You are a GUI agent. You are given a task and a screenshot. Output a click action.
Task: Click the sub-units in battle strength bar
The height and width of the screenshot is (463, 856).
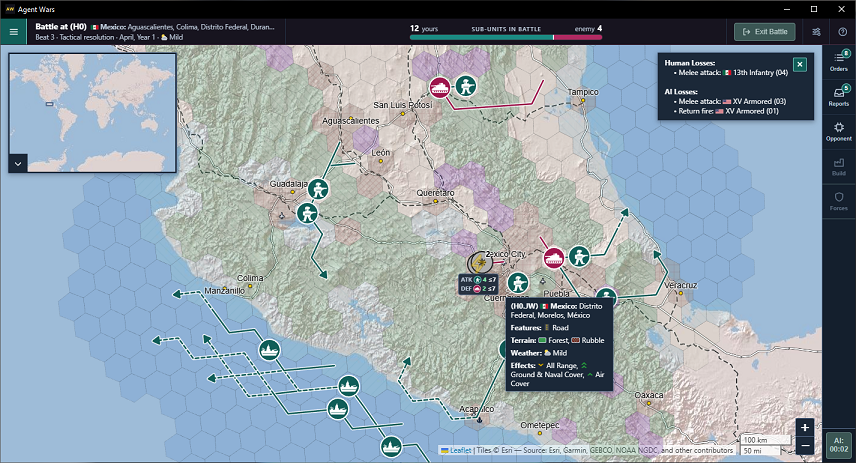(506, 38)
